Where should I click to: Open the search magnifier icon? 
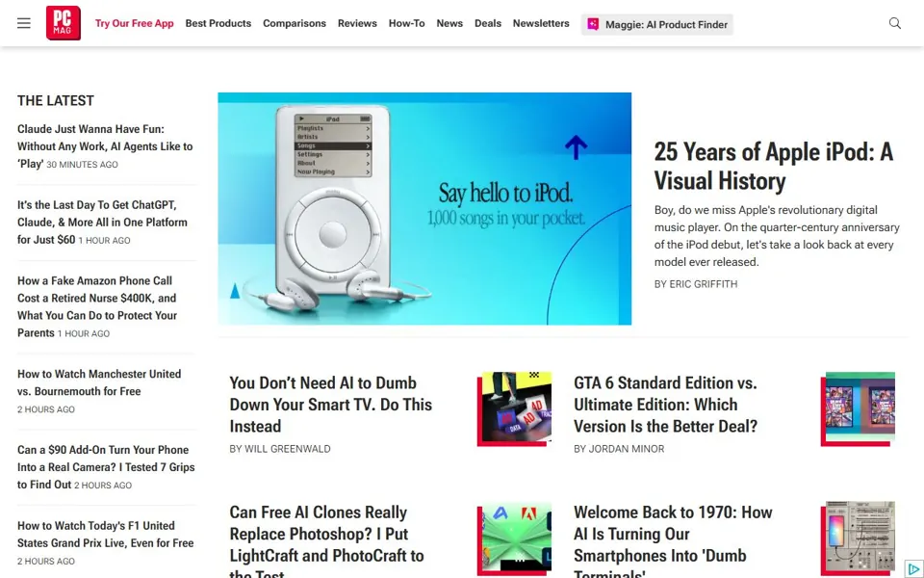click(x=894, y=23)
